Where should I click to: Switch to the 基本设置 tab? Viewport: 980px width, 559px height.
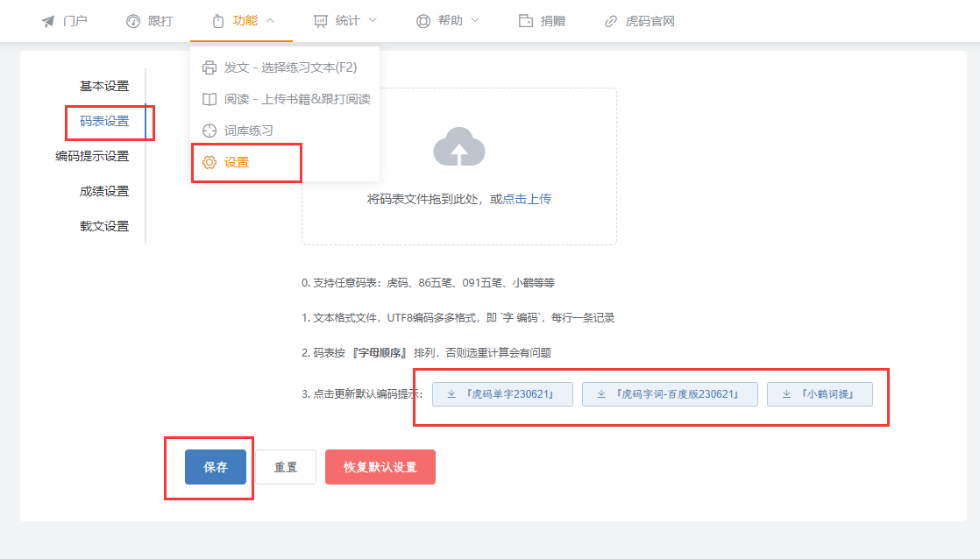click(104, 86)
